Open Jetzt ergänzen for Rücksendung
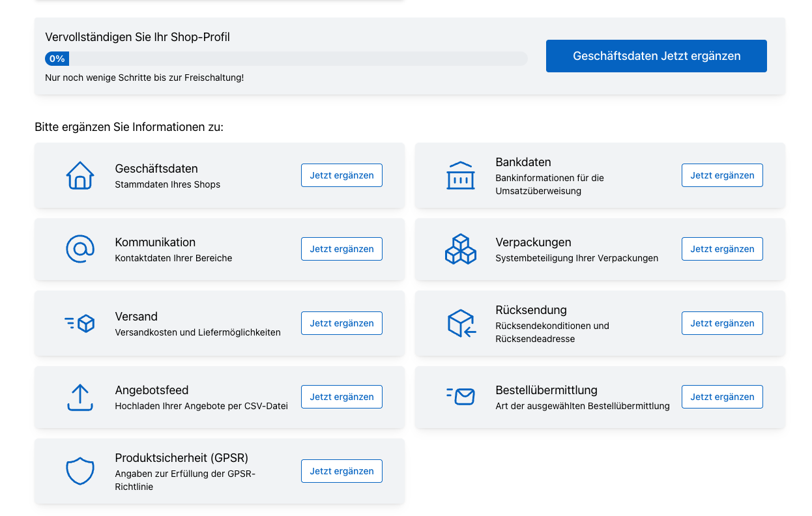Screen dimensions: 812x516 point(722,323)
